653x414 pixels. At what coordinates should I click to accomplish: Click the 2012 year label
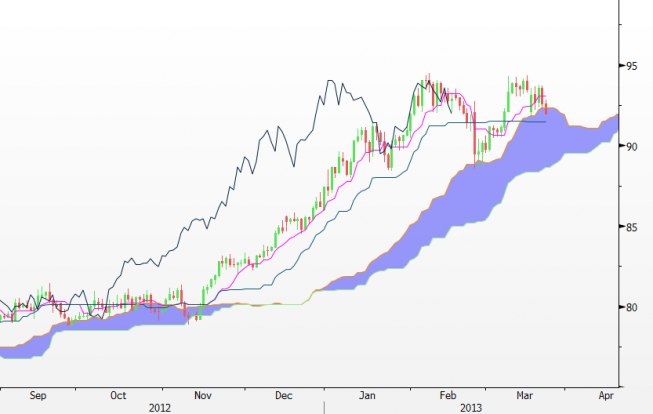[x=160, y=408]
